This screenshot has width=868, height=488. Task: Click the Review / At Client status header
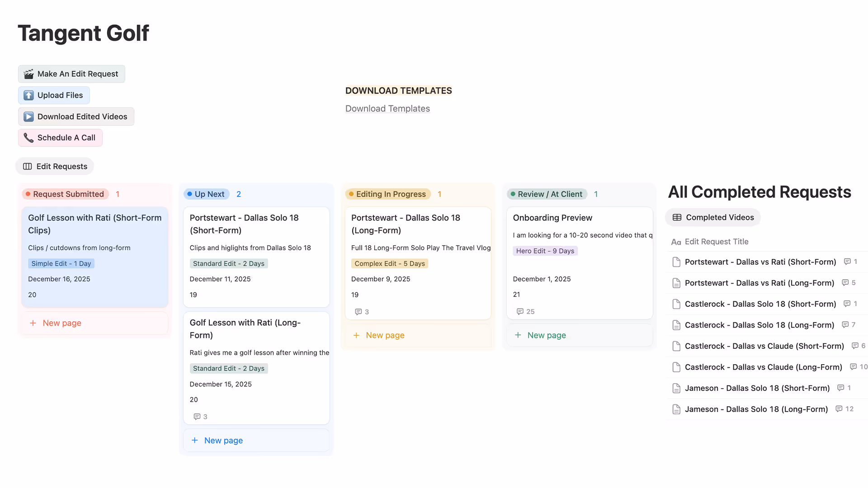tap(550, 194)
